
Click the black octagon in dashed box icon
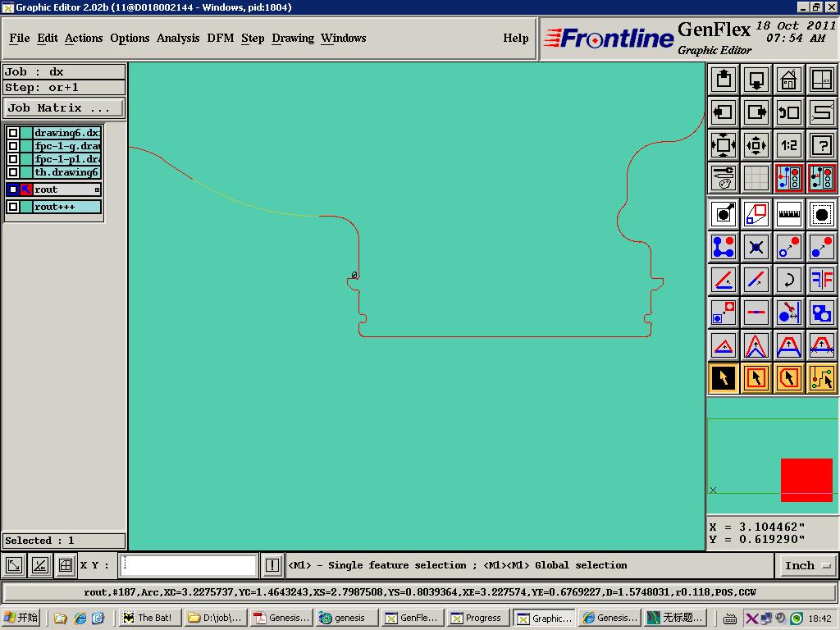[822, 215]
